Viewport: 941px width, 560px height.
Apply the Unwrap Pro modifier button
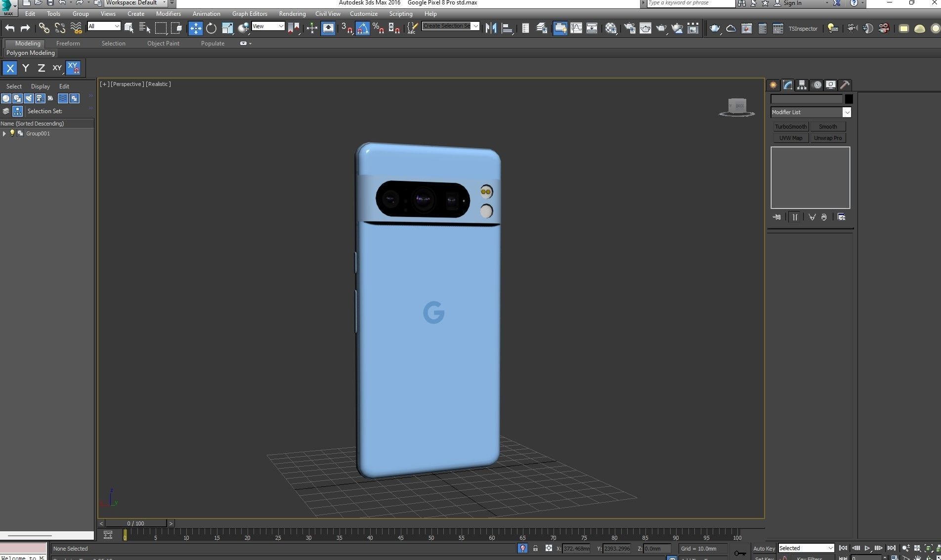828,138
